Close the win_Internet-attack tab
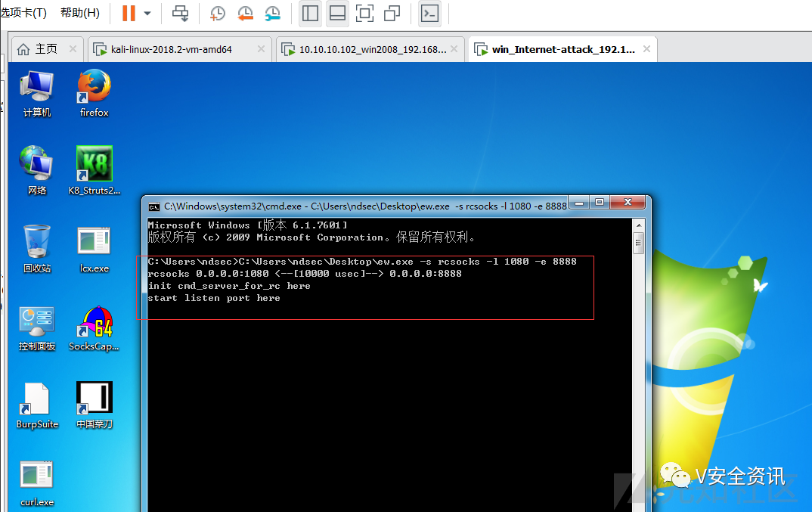Screen dimensions: 812x512 pyautogui.click(x=647, y=48)
